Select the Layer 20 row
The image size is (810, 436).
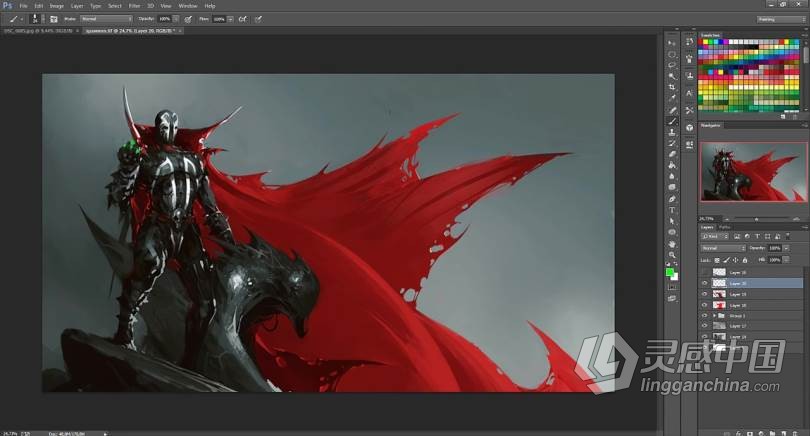[x=752, y=283]
